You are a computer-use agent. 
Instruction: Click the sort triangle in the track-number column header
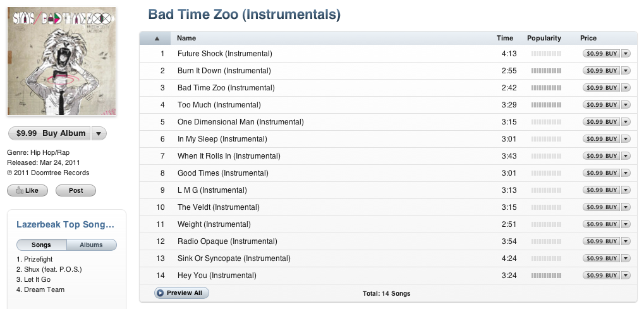click(x=157, y=38)
